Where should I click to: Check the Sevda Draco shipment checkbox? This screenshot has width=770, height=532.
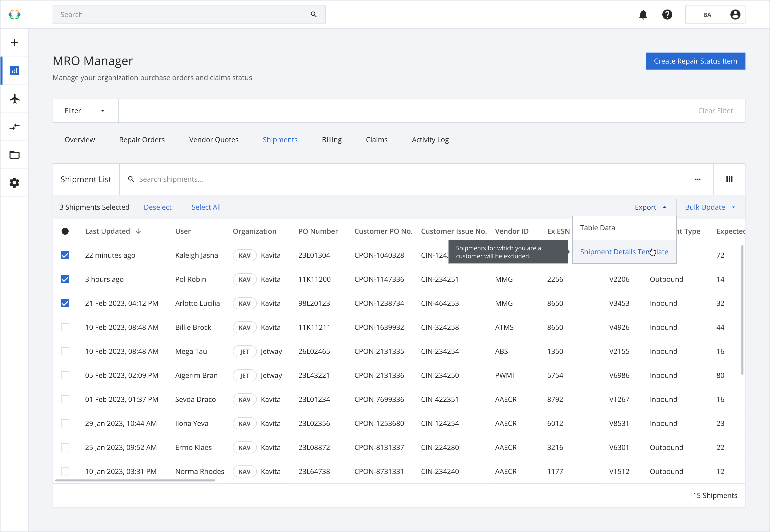click(x=65, y=399)
